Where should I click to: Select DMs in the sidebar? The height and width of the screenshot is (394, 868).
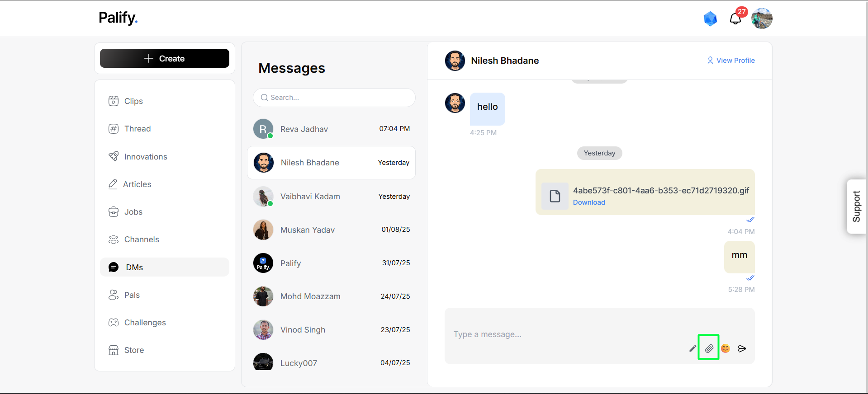click(x=165, y=267)
